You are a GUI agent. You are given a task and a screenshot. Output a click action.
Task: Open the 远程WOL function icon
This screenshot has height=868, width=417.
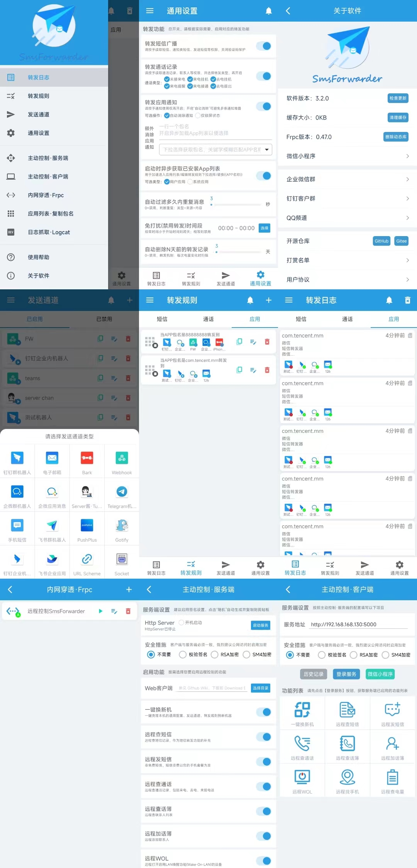point(302,777)
